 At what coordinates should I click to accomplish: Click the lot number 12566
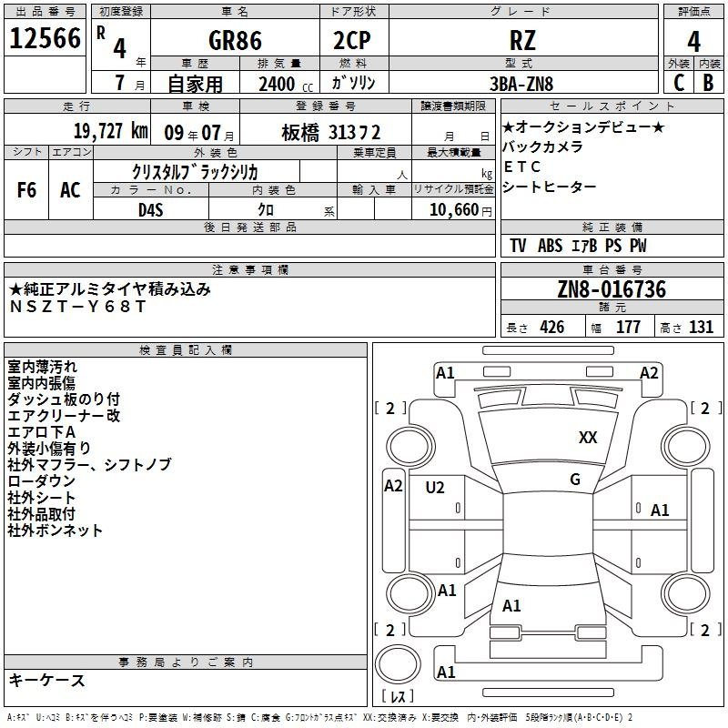pyautogui.click(x=45, y=38)
